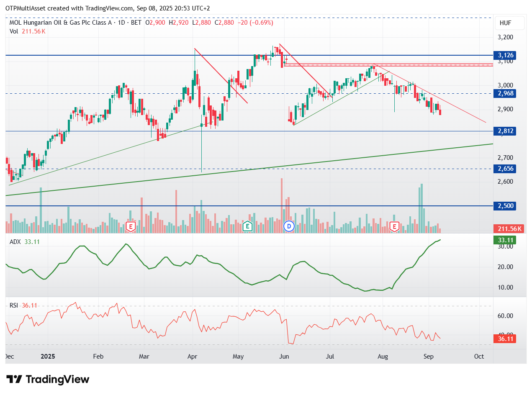The width and height of the screenshot is (532, 395).
Task: Click the red earnings E marker in August
Action: [394, 227]
